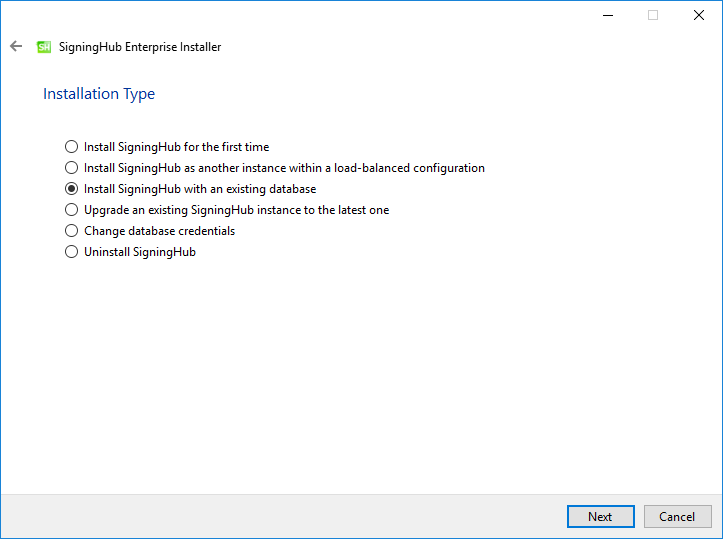Select the existing database radio circle
Image resolution: width=723 pixels, height=539 pixels.
pyautogui.click(x=71, y=189)
